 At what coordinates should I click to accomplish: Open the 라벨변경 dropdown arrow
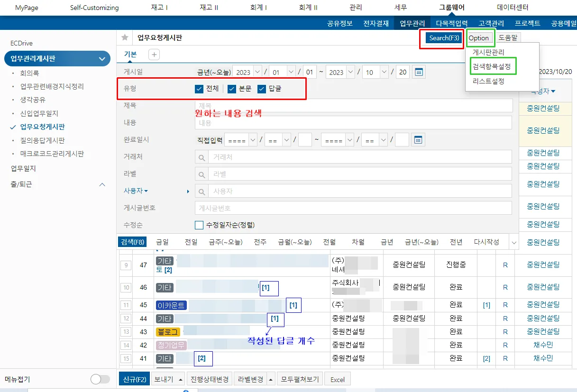(271, 379)
